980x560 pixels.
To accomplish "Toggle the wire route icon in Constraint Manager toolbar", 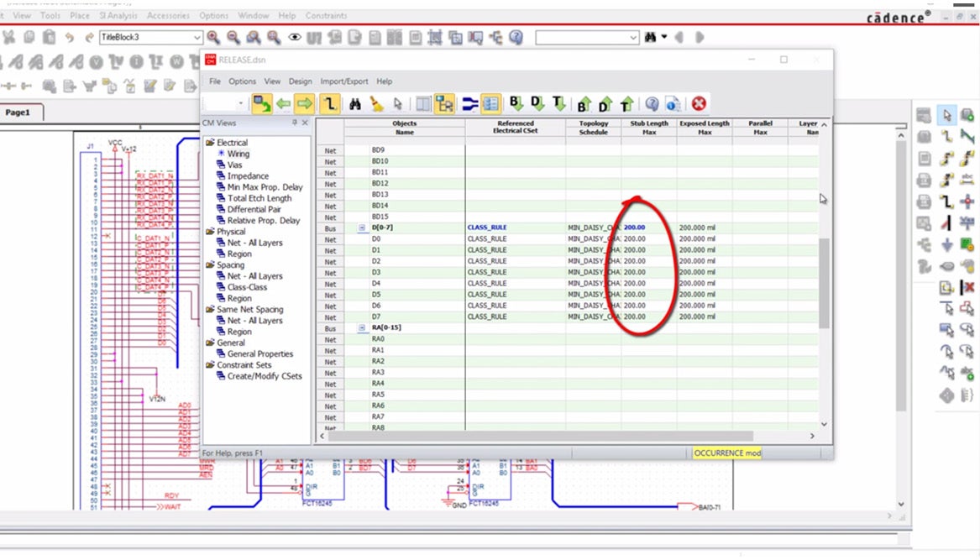I will tap(329, 104).
